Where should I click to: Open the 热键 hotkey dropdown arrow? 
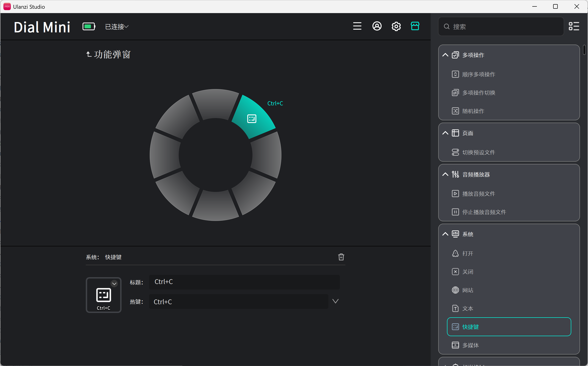335,301
